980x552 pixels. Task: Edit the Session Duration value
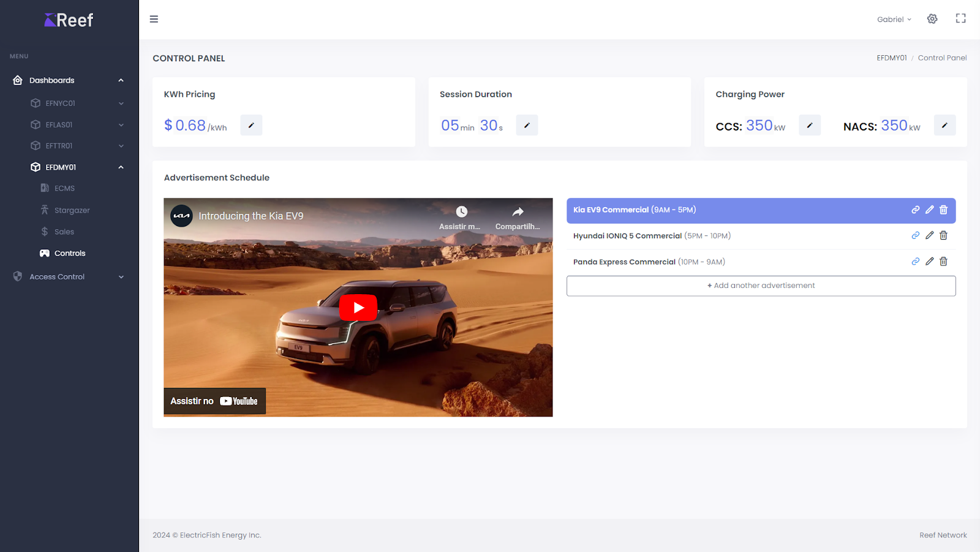527,125
